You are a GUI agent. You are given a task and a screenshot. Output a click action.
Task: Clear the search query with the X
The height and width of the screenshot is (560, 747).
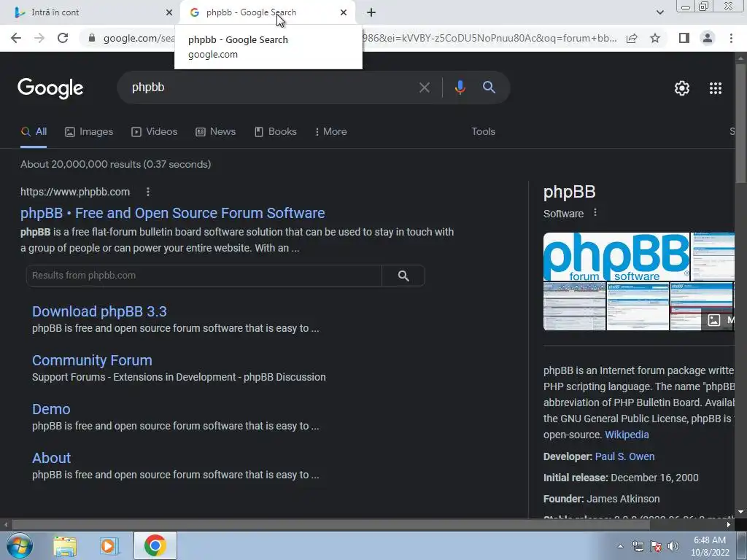click(x=424, y=87)
